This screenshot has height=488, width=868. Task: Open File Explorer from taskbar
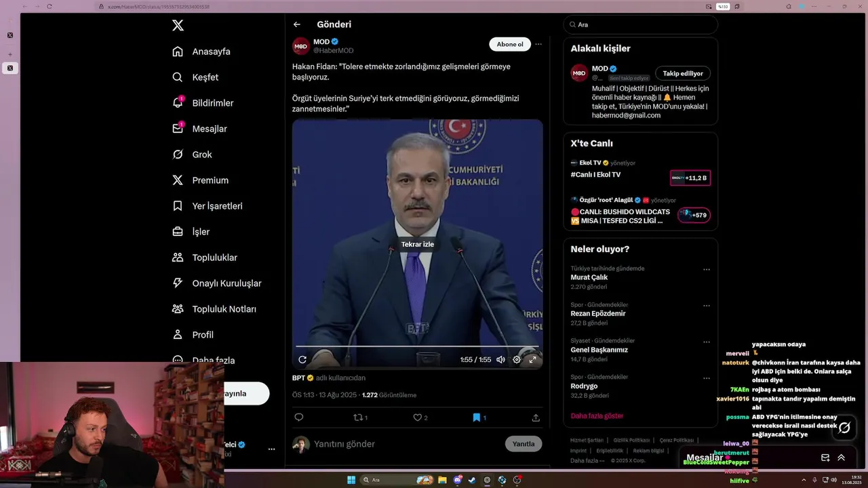point(442,480)
